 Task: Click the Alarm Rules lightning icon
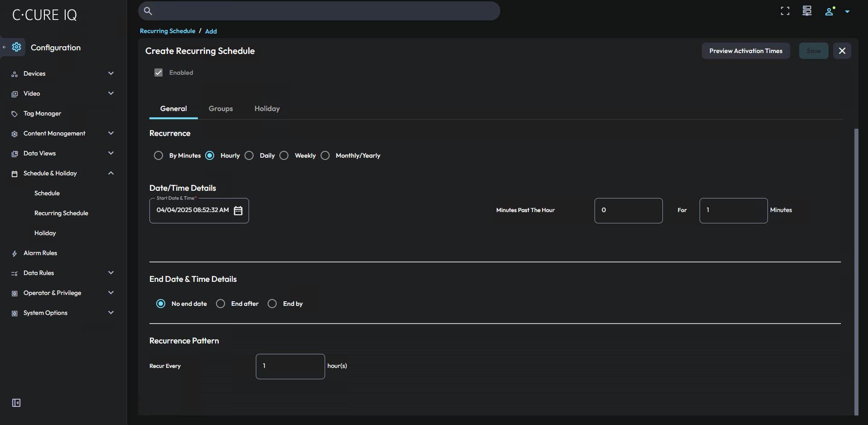pos(15,253)
